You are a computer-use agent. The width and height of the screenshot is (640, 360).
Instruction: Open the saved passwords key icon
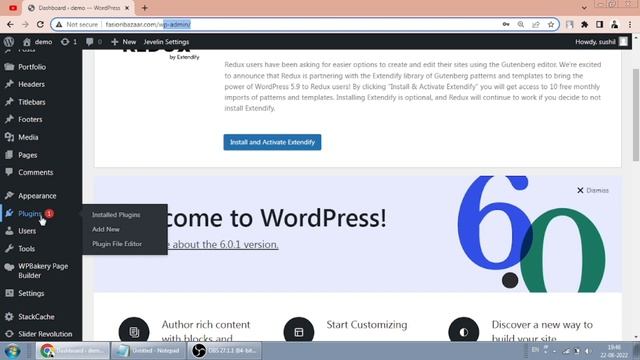click(x=506, y=24)
